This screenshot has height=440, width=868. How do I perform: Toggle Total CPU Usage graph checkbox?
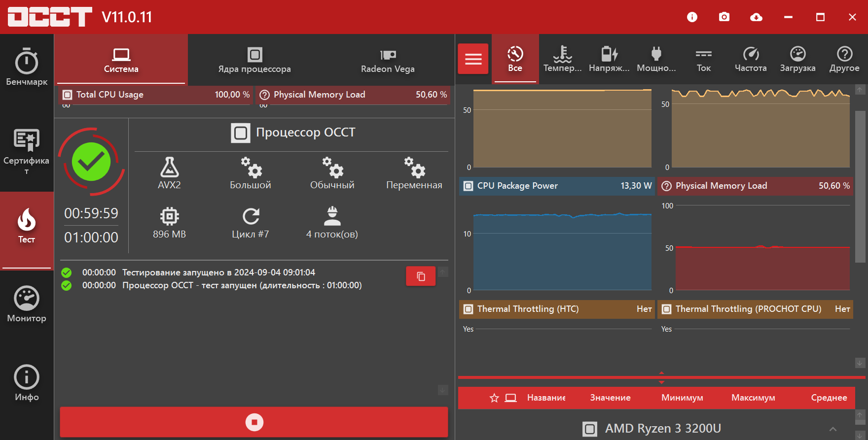tap(68, 95)
